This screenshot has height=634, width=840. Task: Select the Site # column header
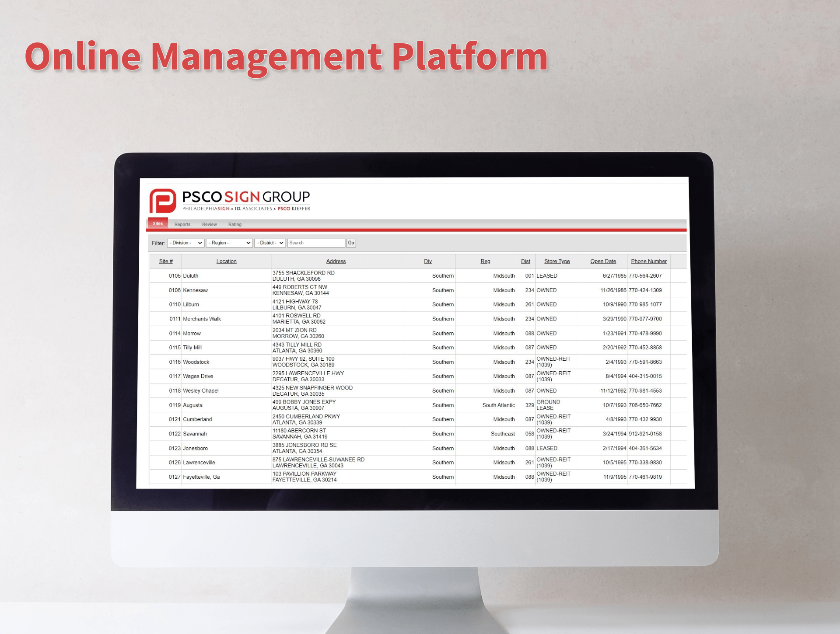click(166, 261)
